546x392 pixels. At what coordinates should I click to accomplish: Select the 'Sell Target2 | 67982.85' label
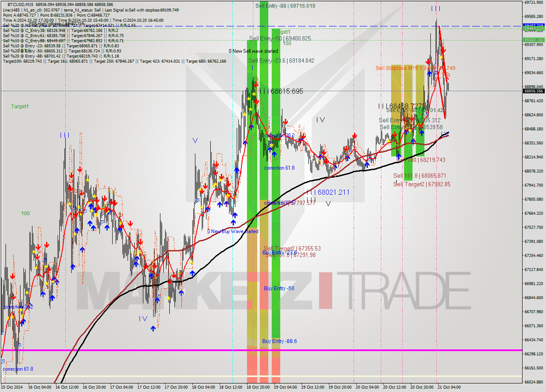coord(421,184)
